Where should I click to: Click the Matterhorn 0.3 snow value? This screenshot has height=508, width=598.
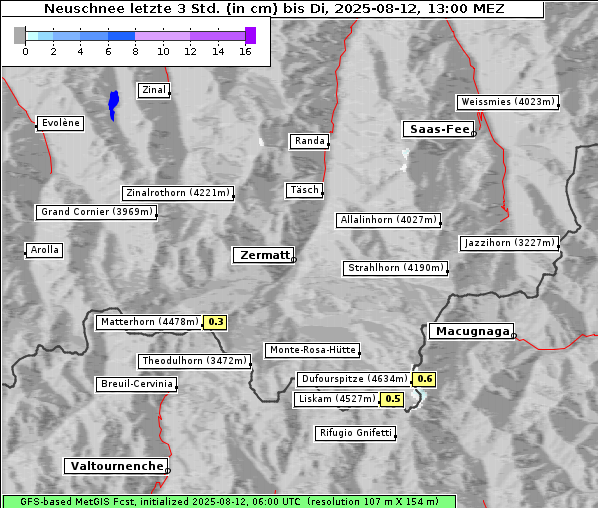[215, 322]
